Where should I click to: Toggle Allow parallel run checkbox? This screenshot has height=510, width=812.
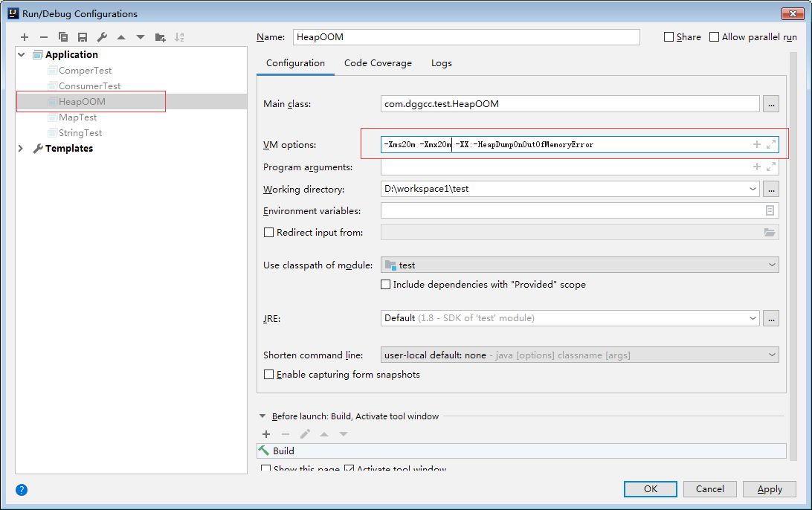tap(714, 37)
